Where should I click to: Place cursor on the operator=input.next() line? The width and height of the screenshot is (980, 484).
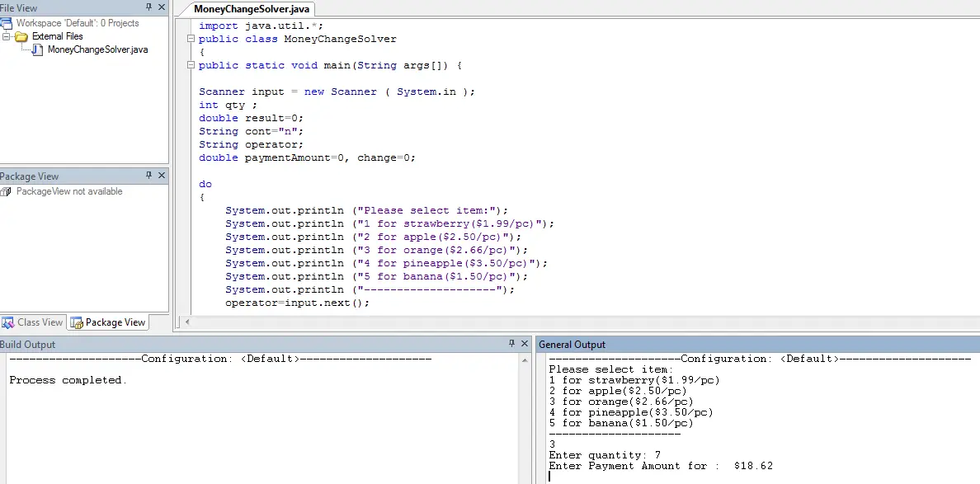tap(298, 303)
